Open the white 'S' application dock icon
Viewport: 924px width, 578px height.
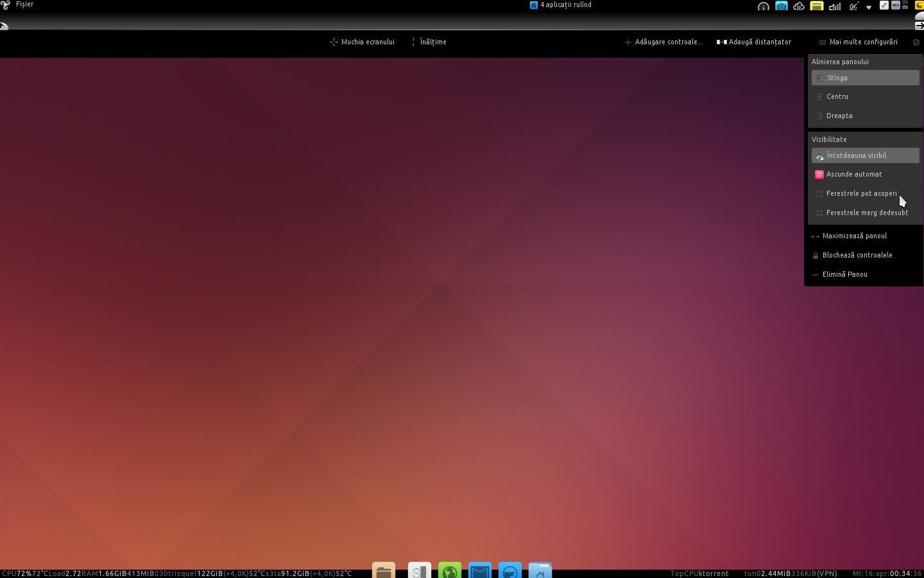(419, 570)
